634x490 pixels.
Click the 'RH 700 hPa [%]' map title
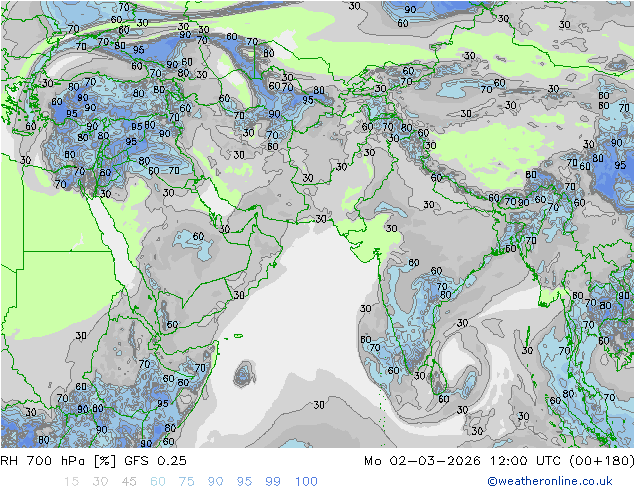(58, 461)
